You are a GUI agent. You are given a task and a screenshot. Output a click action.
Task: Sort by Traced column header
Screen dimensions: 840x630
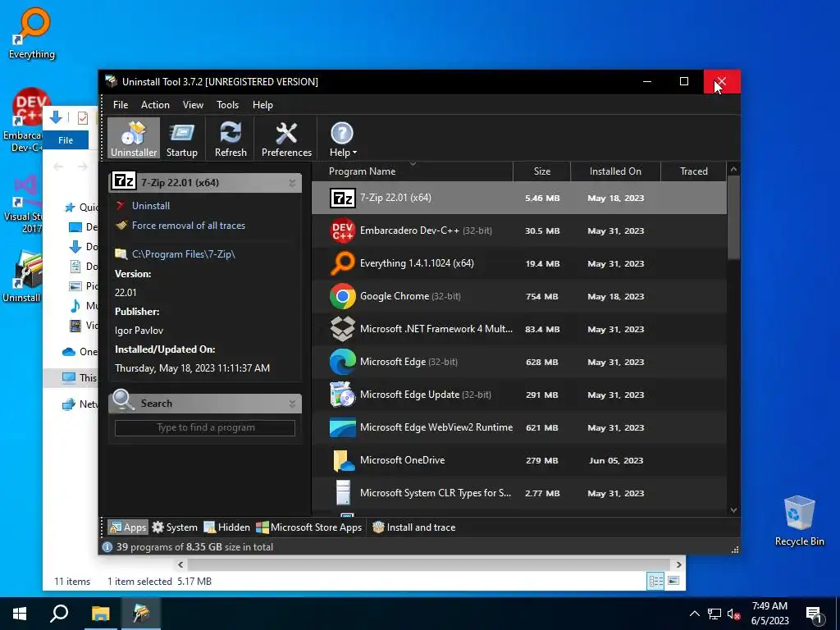pos(694,171)
